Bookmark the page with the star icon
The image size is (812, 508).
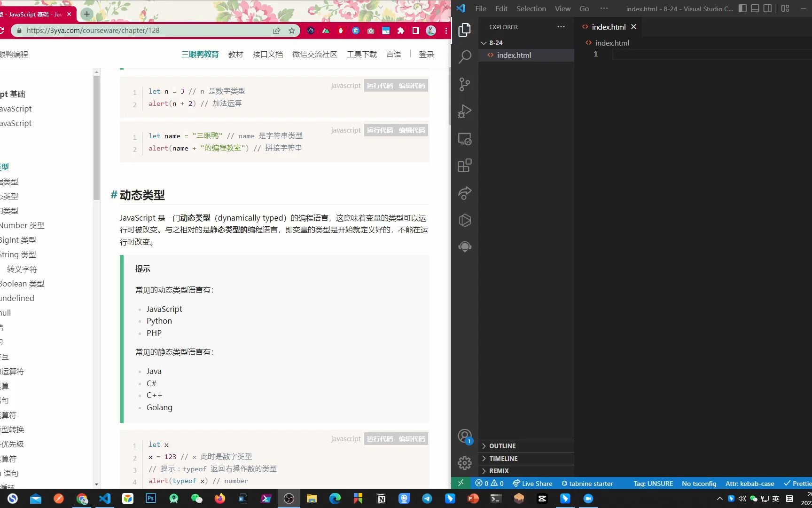click(x=292, y=30)
